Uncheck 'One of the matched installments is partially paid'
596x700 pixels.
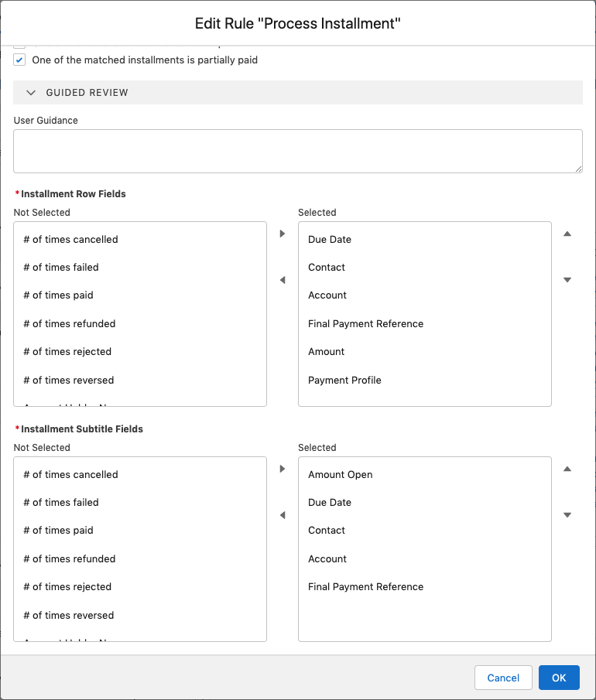click(x=20, y=60)
